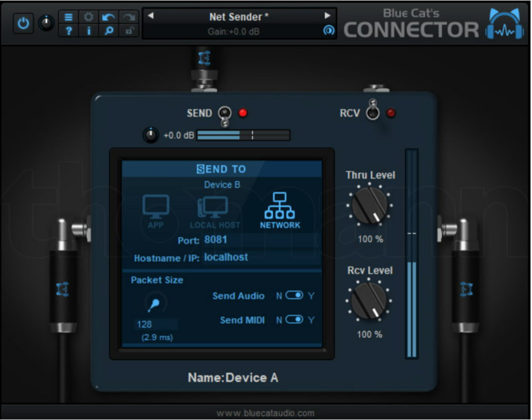Viewport: 532px width, 420px height.
Task: Open the help question mark icon
Action: pos(68,30)
